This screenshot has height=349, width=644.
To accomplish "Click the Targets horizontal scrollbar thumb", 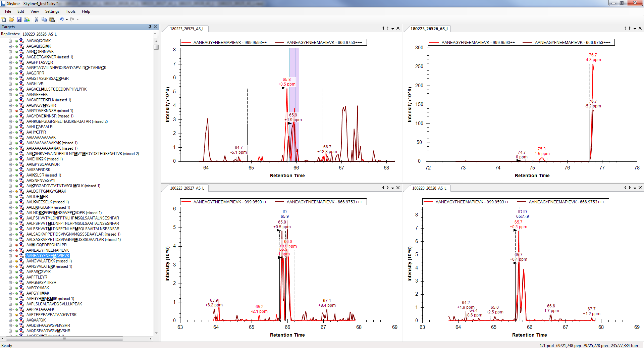I will [64, 339].
